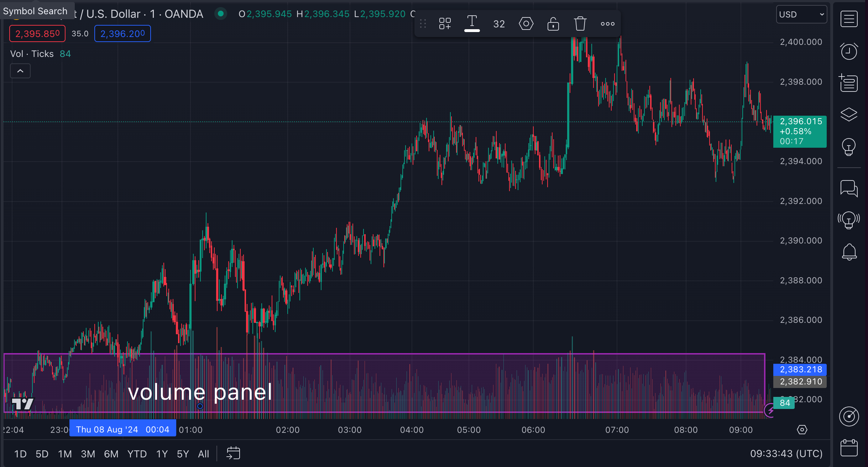This screenshot has height=467, width=868.
Task: Open the font size 32 dropdown
Action: pos(498,23)
